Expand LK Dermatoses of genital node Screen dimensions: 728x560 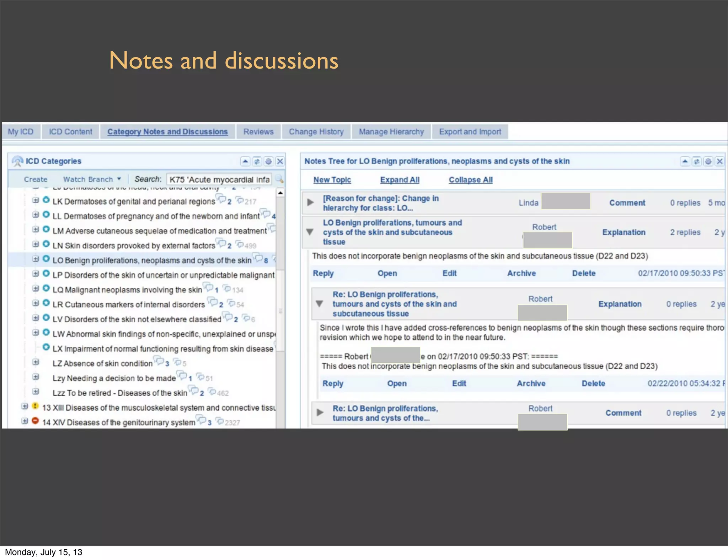(36, 200)
